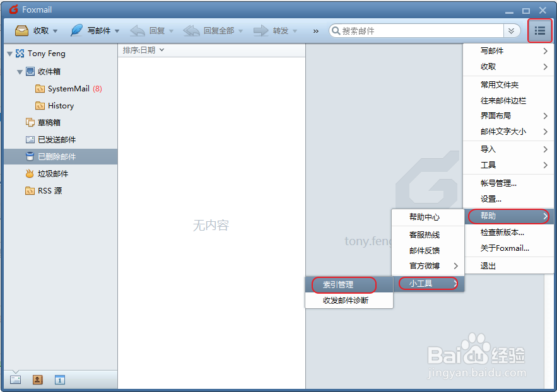Viewport: 557px width, 392px height.
Task: Open the search options dropdown arrow
Action: tap(512, 30)
